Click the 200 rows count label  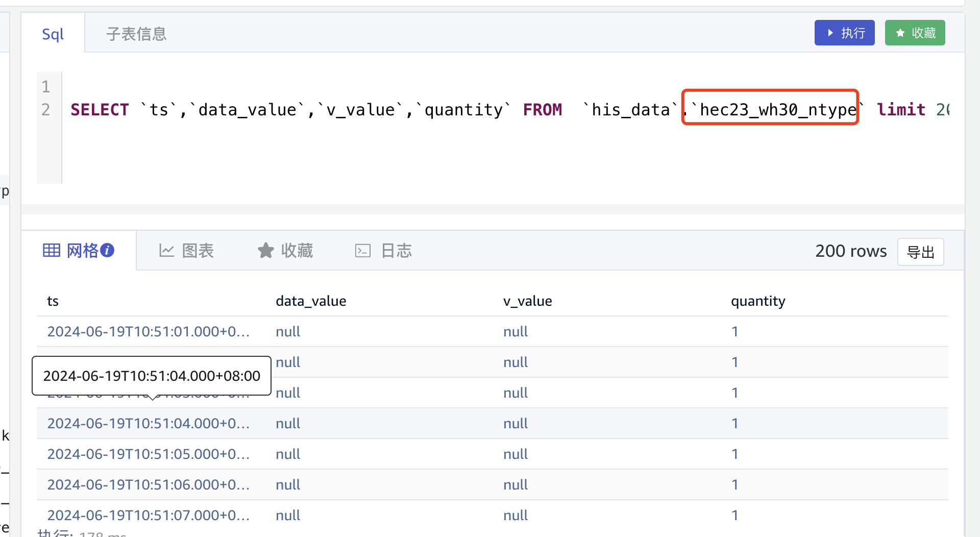[x=851, y=251]
